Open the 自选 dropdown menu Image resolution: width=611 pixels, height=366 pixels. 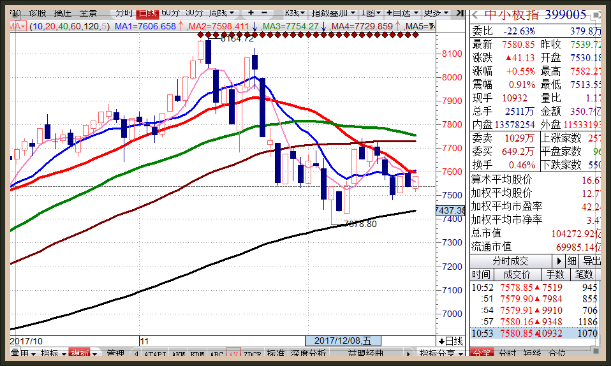403,13
